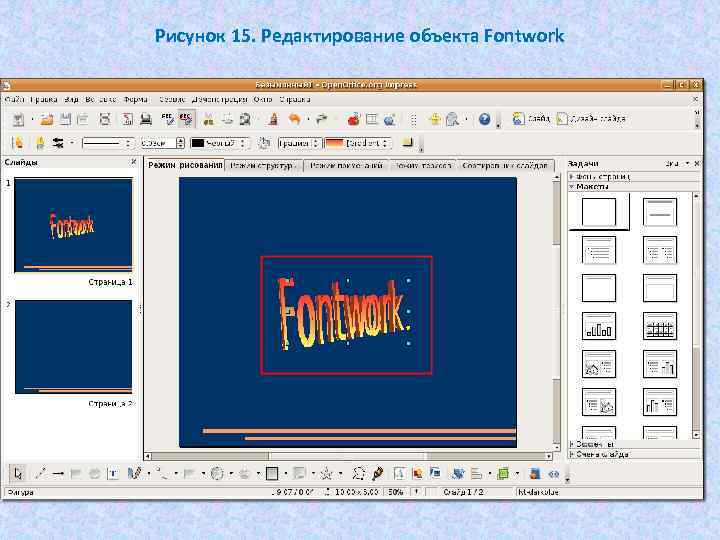Image resolution: width=720 pixels, height=540 pixels.
Task: Toggle grid display icon
Action: point(413,119)
